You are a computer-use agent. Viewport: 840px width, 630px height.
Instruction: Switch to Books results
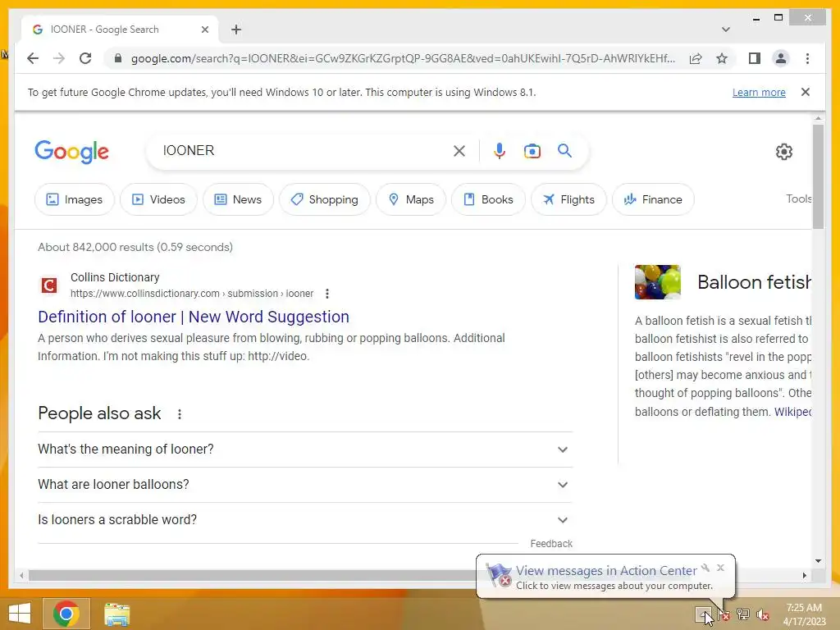[x=488, y=199]
